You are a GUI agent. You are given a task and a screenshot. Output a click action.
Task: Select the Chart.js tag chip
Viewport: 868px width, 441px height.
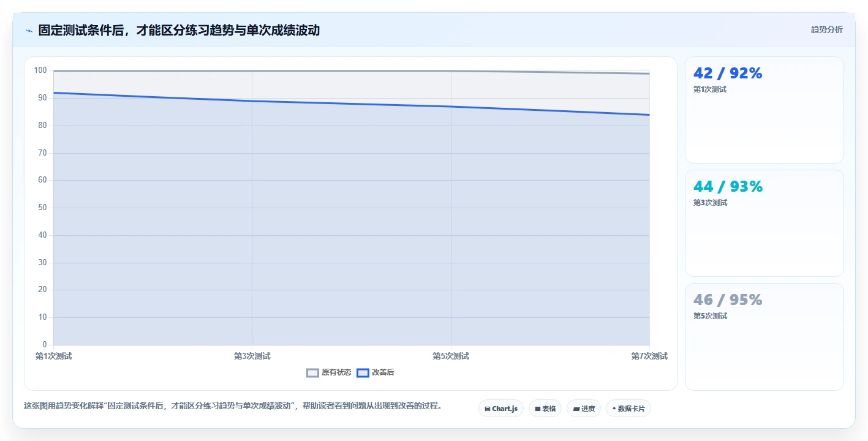point(501,409)
